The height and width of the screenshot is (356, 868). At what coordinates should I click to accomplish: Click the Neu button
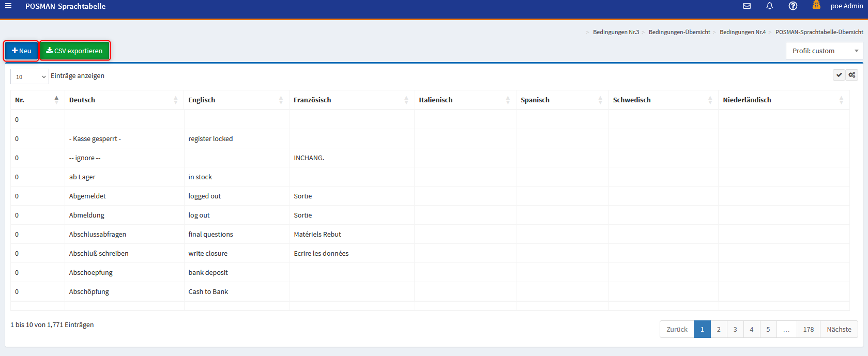tap(21, 51)
